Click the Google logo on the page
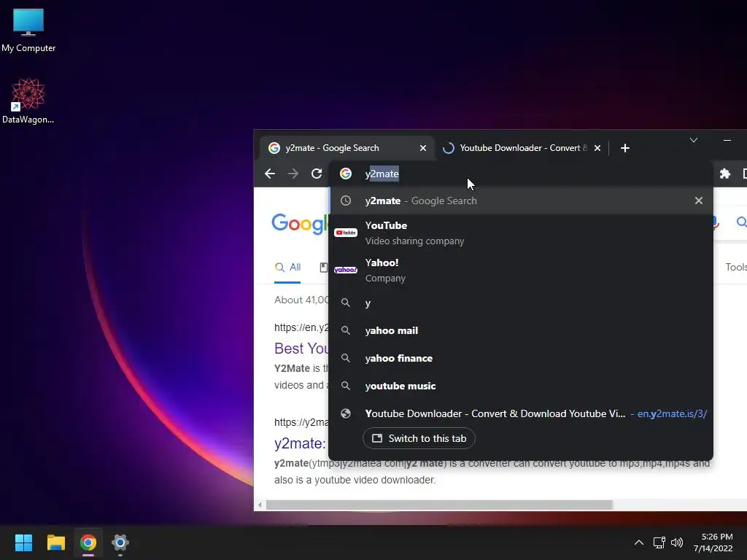Viewport: 747px width, 560px height. click(x=300, y=223)
